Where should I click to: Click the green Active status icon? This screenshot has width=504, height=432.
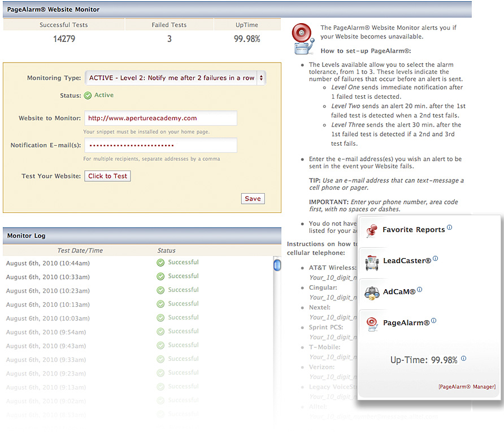(x=88, y=95)
